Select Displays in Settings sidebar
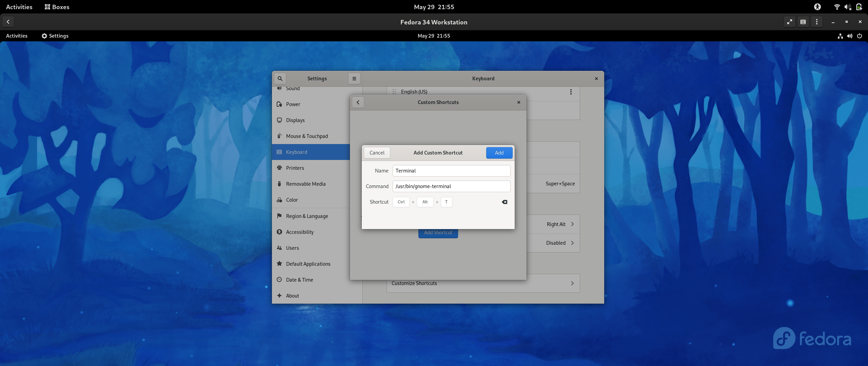868x366 pixels. (x=311, y=120)
